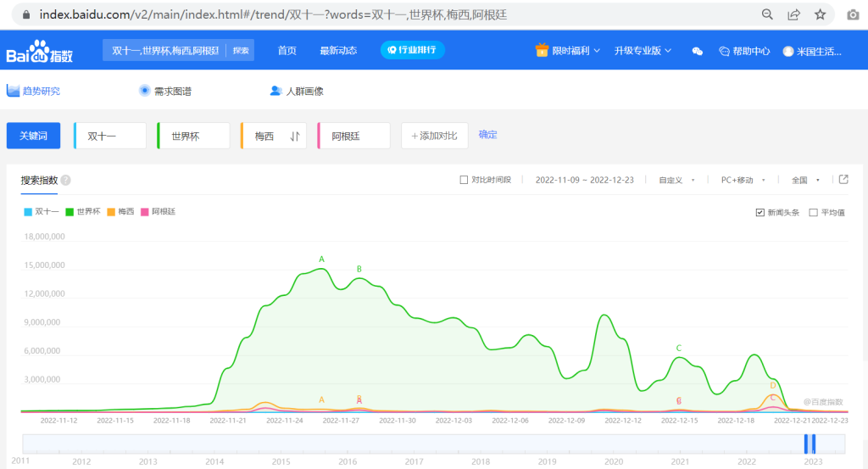This screenshot has width=868, height=469.
Task: Click the swap arrows icon in 梅西 box
Action: pyautogui.click(x=295, y=137)
